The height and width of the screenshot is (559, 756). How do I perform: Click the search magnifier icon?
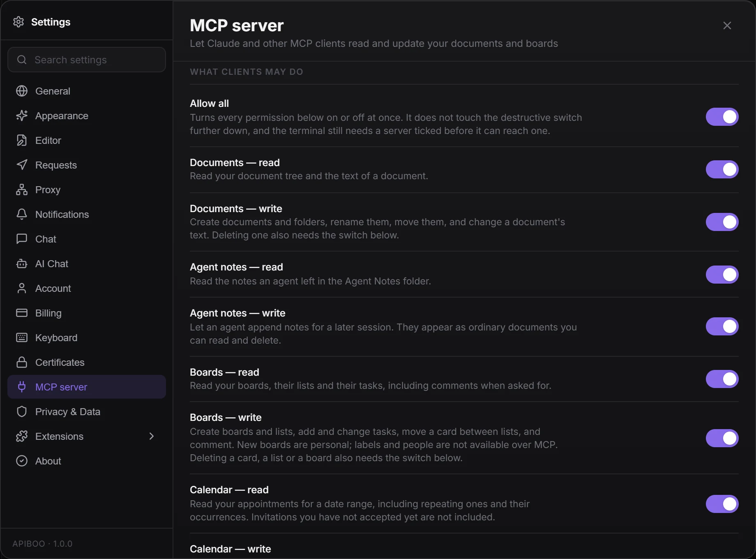[22, 60]
